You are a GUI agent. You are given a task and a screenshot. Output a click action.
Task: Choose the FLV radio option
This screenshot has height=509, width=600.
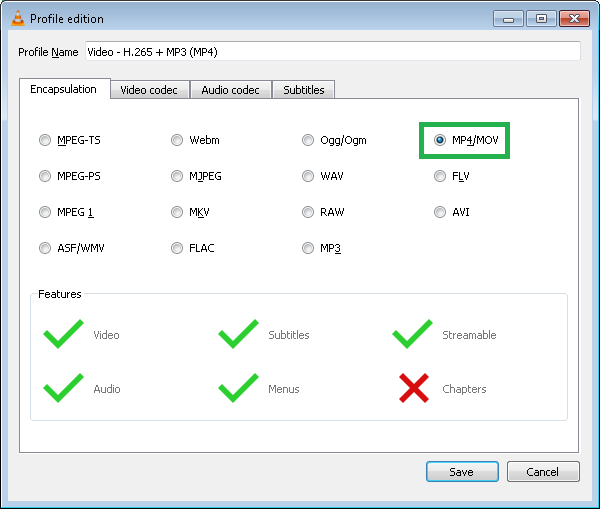coord(440,176)
